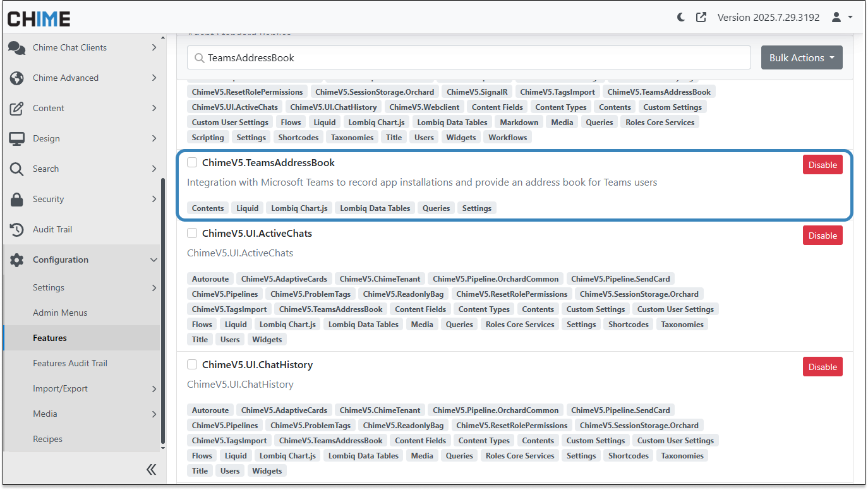868x490 pixels.
Task: Open Features Audit Trail
Action: 70,363
